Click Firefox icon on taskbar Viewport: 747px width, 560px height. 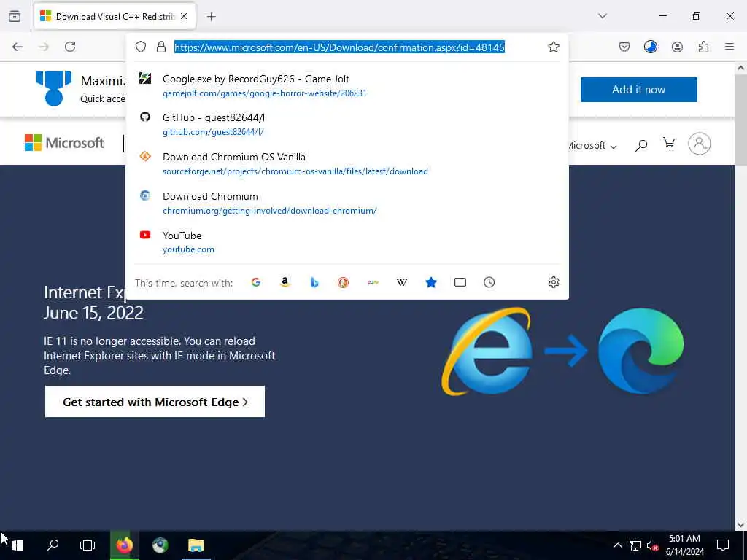point(124,545)
